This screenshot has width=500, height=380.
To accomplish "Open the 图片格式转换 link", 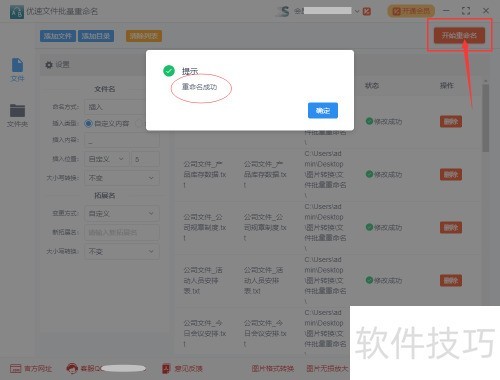I will pos(273,369).
